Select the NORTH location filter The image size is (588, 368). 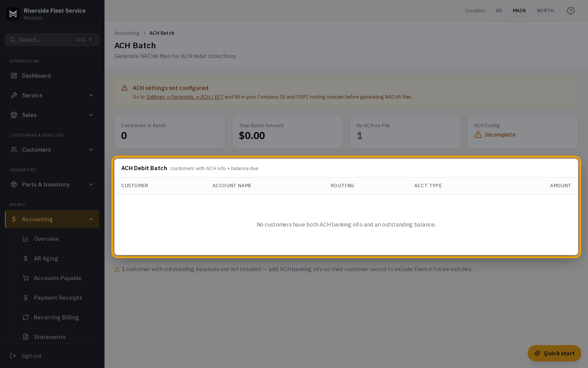click(545, 11)
